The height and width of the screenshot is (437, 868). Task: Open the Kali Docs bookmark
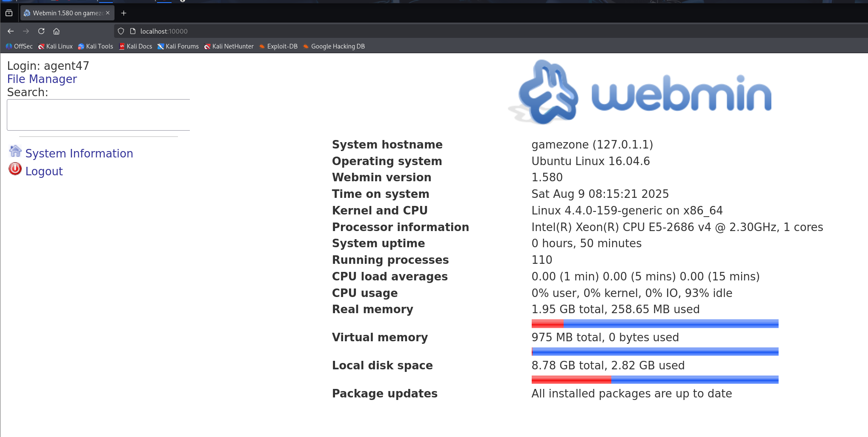coord(135,46)
